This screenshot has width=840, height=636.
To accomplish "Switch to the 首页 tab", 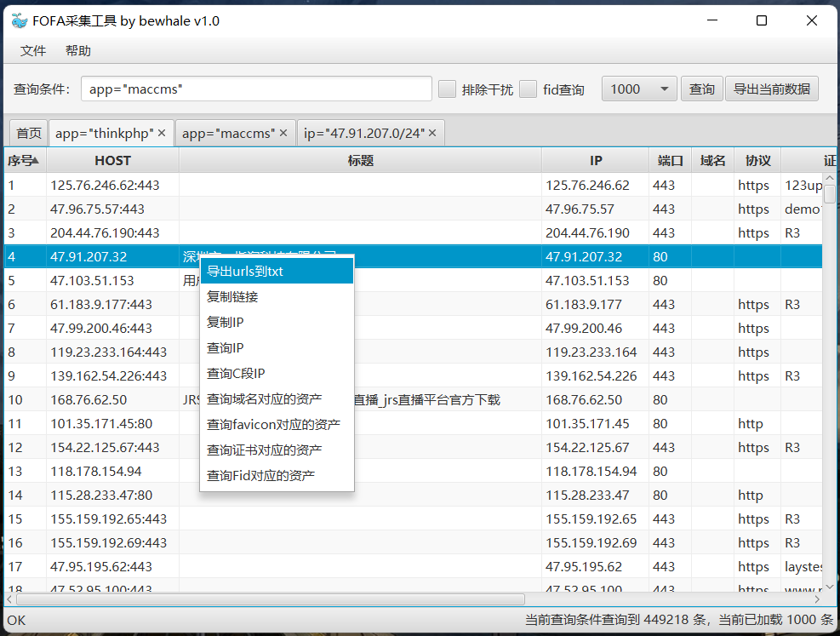I will (x=28, y=133).
